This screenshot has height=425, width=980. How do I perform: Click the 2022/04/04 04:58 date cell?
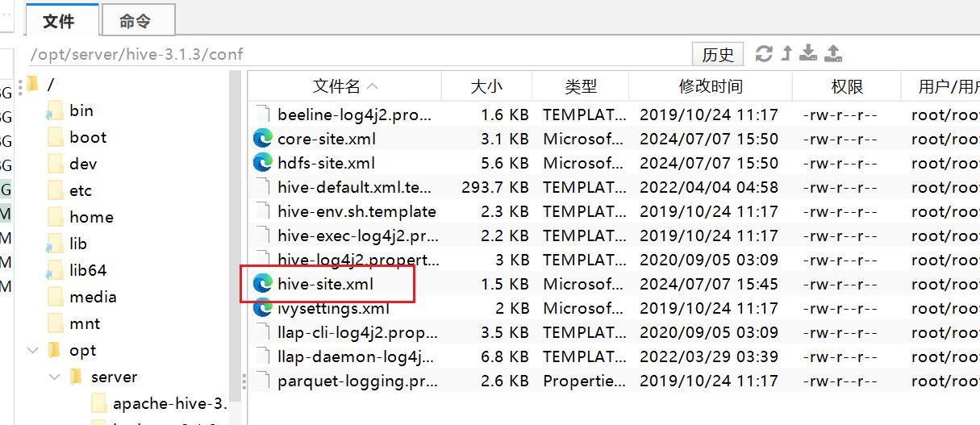709,187
